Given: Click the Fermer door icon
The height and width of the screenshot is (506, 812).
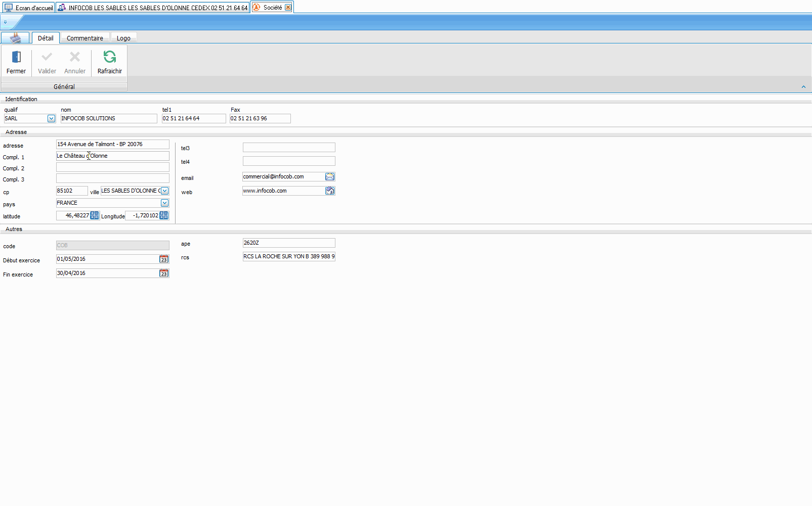Looking at the screenshot, I should click(16, 57).
